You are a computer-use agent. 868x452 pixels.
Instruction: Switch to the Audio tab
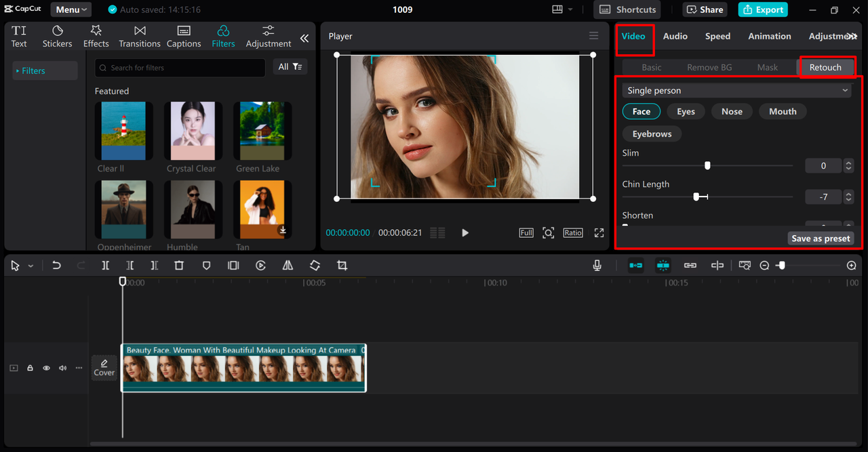coord(675,36)
